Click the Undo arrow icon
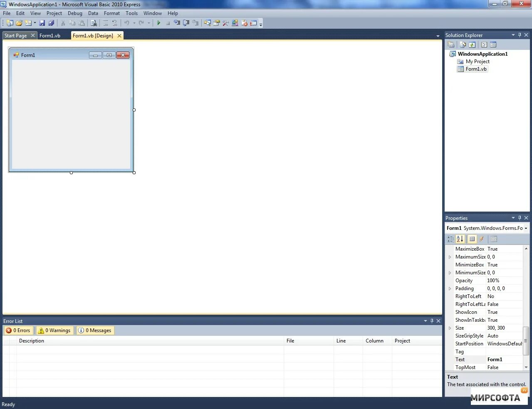The width and height of the screenshot is (532, 409). coord(127,23)
